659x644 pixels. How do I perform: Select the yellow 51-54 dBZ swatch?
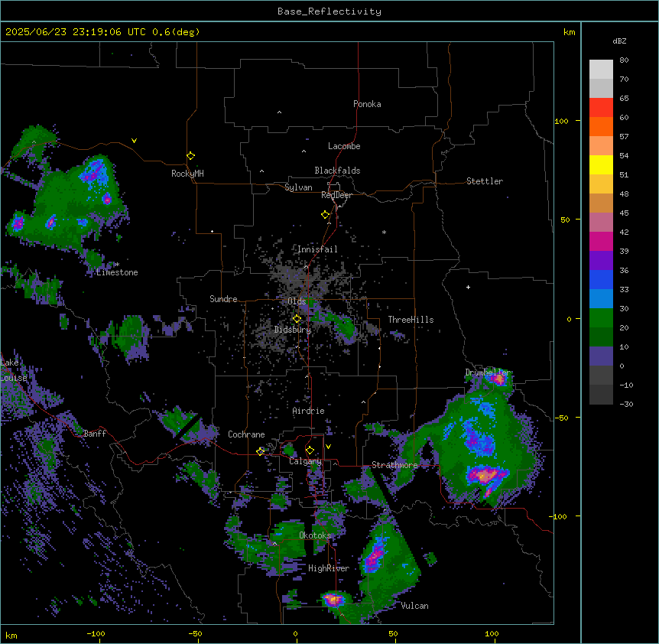tap(601, 164)
